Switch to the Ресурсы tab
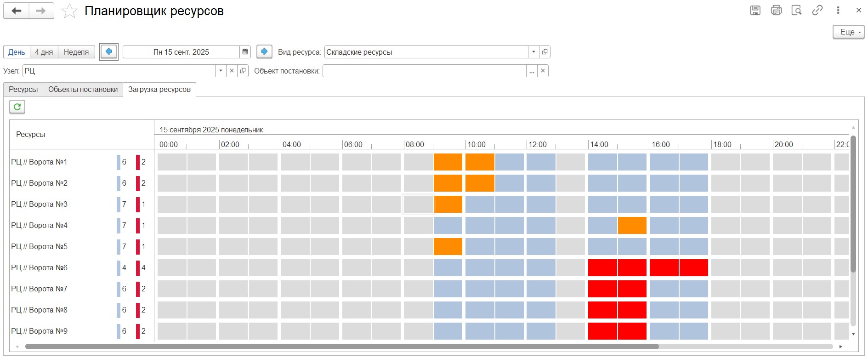Image resolution: width=868 pixels, height=358 pixels. coord(23,90)
